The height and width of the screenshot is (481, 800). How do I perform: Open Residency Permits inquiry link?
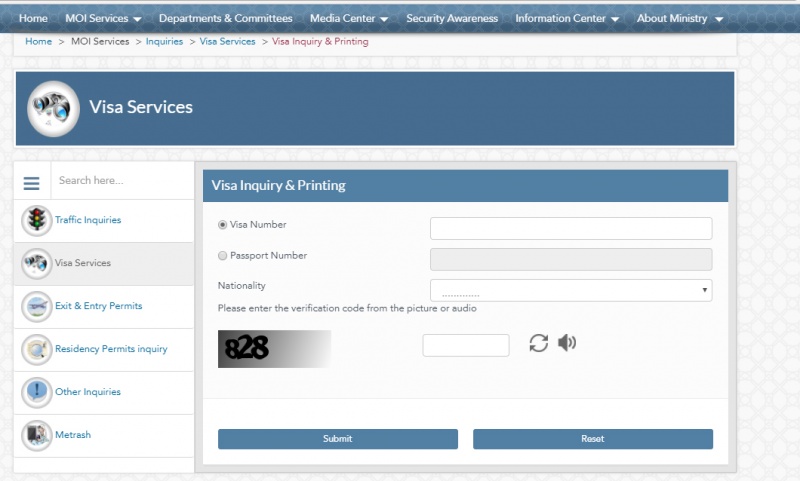tap(111, 349)
